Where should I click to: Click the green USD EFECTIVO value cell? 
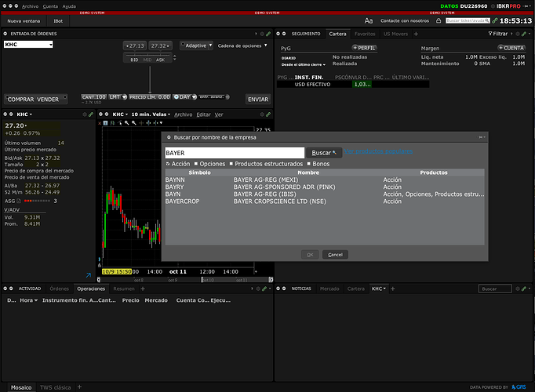[362, 85]
